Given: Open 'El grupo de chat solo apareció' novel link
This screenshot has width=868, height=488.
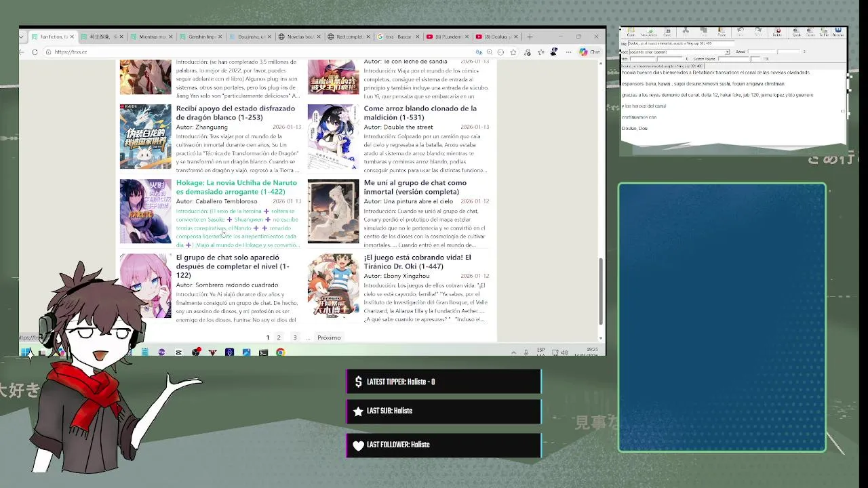Looking at the screenshot, I should click(233, 266).
